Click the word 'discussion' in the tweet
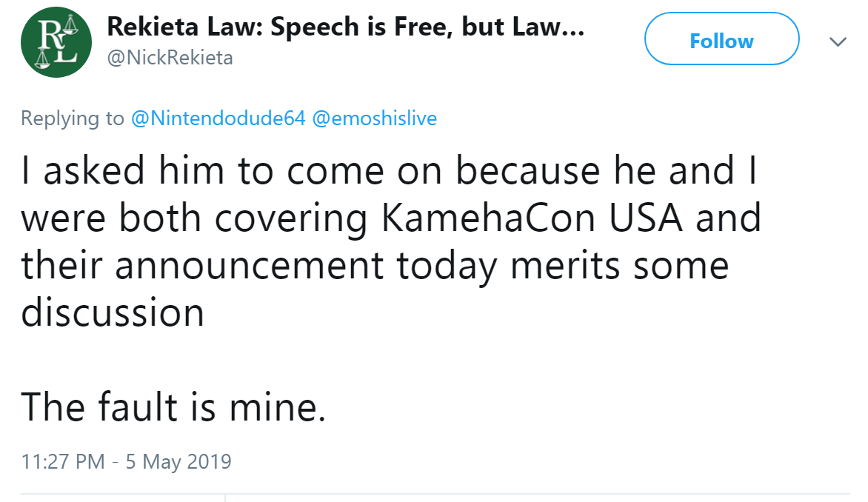Viewport: 868px width, 502px height. pos(113,312)
